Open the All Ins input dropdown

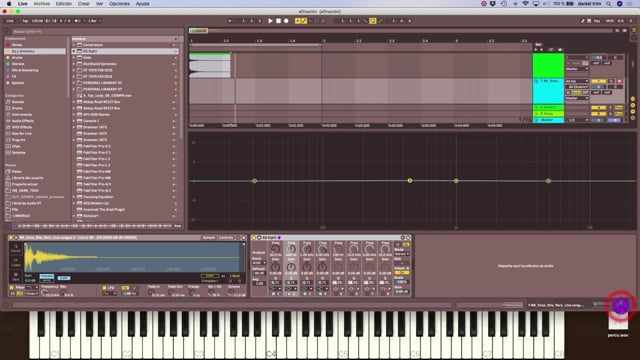pos(577,81)
